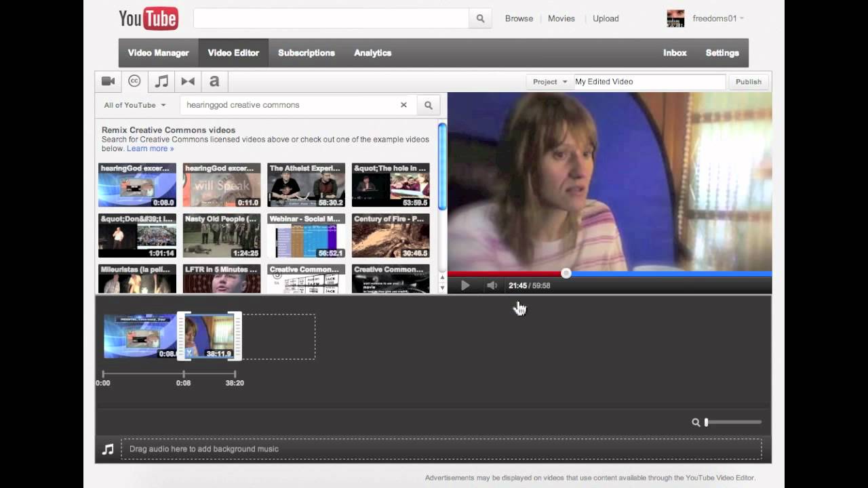
Task: Select 'The Atheist Experi...' video thumbnail
Action: [306, 185]
